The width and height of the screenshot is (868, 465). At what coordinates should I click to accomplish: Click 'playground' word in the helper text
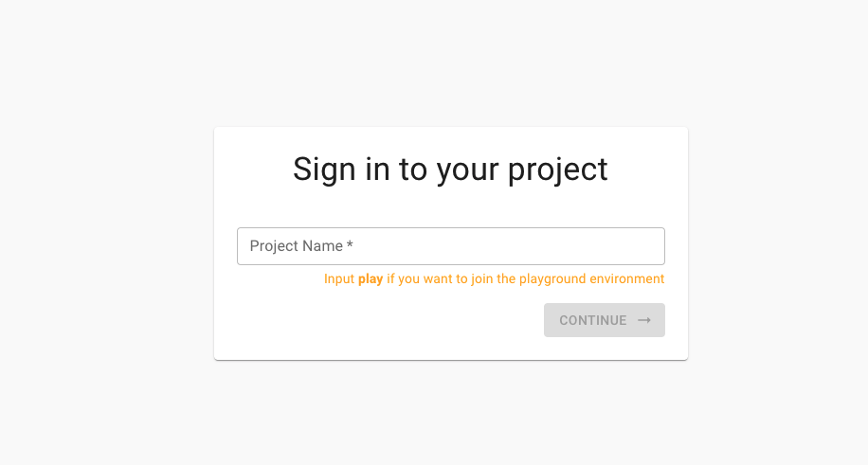point(552,279)
